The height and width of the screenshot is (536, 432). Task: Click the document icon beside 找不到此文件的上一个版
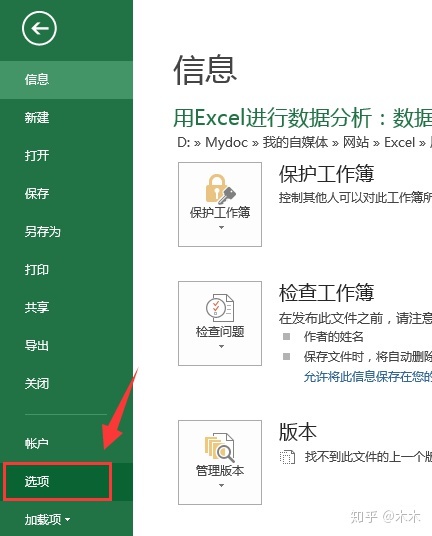click(287, 457)
